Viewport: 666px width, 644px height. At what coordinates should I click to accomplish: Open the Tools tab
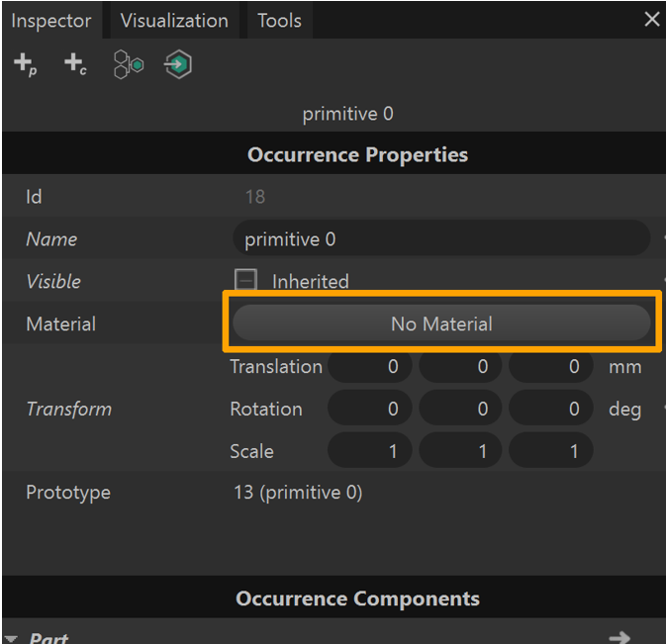(x=279, y=21)
